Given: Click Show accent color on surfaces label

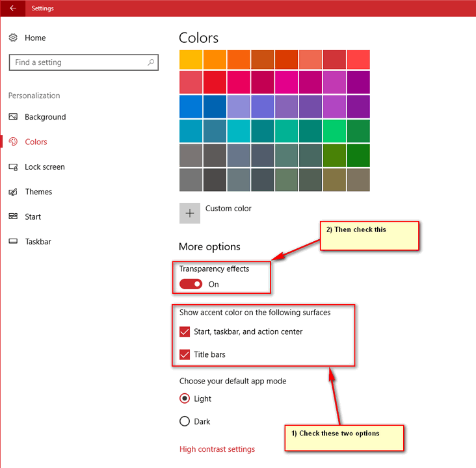Looking at the screenshot, I should pos(255,313).
